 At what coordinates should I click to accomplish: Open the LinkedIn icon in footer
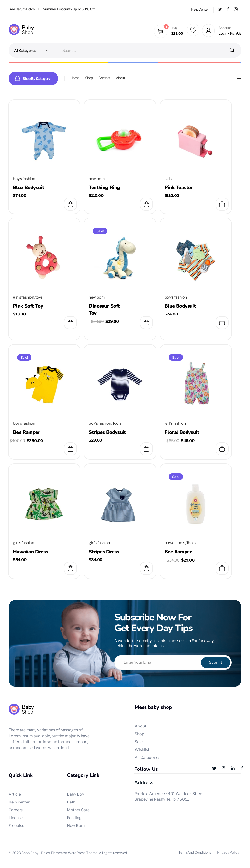[232, 768]
